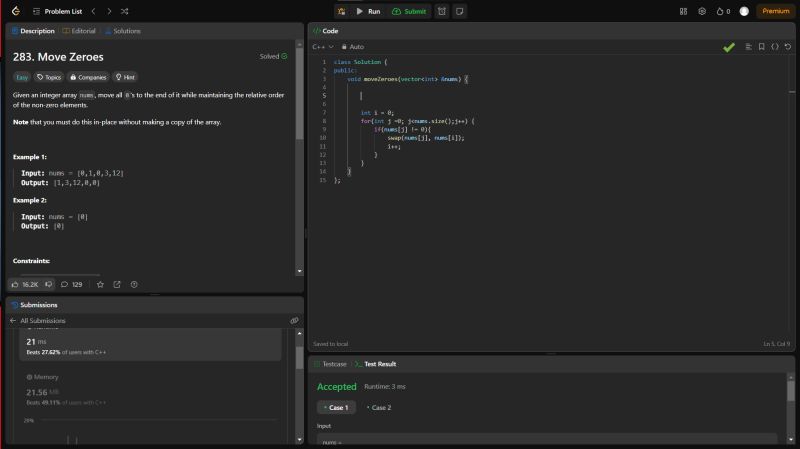Viewport: 800px width, 449px height.
Task: Open the C++ language dropdown
Action: 322,47
